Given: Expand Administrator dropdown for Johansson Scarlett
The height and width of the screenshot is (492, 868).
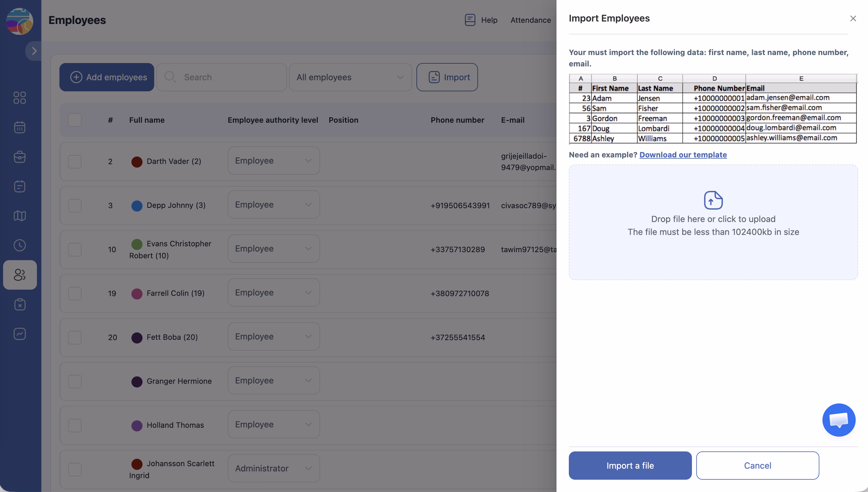Looking at the screenshot, I should coord(274,468).
